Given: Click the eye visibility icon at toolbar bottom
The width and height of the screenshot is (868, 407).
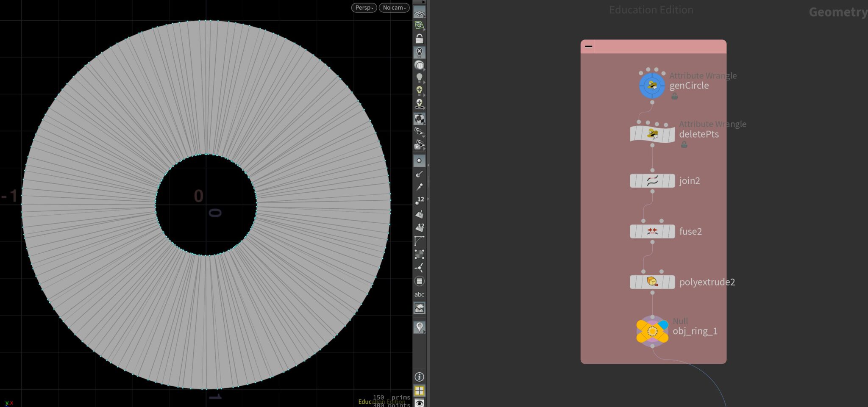Looking at the screenshot, I should coord(419,403).
